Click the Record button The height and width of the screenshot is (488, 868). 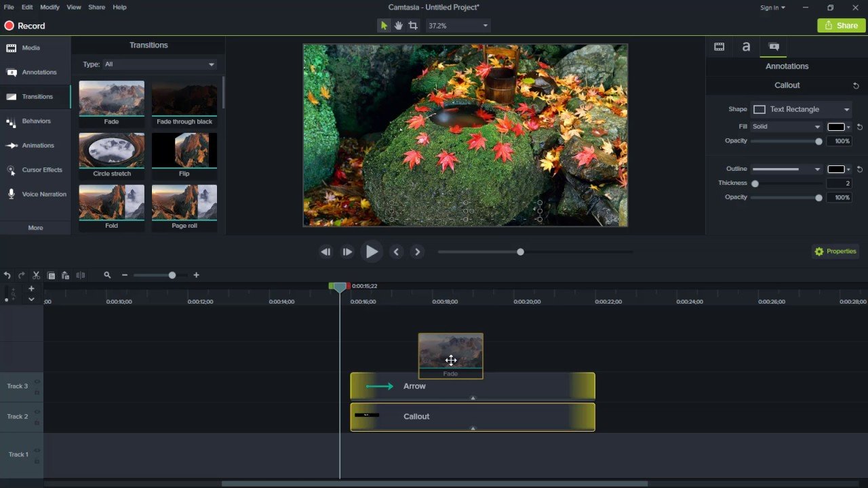click(x=24, y=26)
